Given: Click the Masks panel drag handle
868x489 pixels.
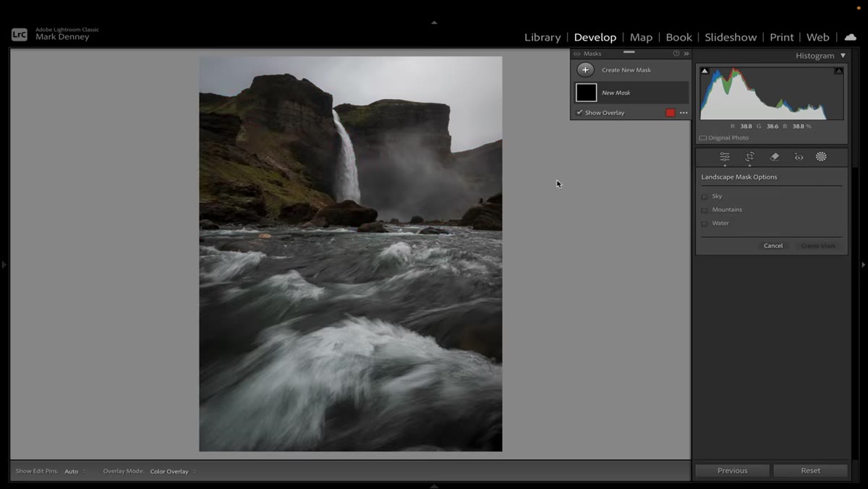Looking at the screenshot, I should [629, 52].
